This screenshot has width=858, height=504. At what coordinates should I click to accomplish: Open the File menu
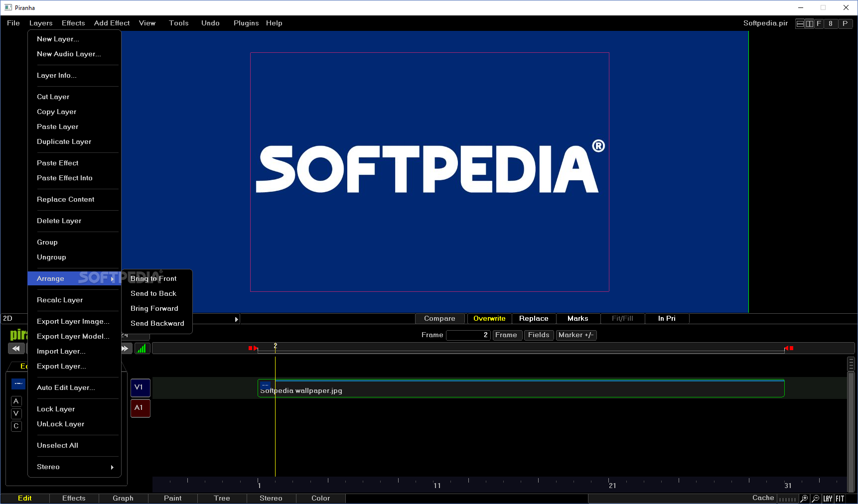(13, 23)
